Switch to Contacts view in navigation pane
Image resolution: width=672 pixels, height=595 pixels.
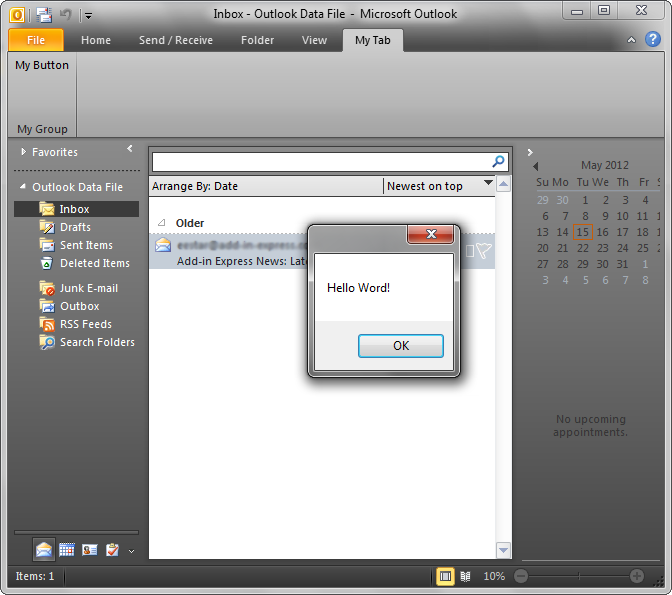(x=90, y=550)
